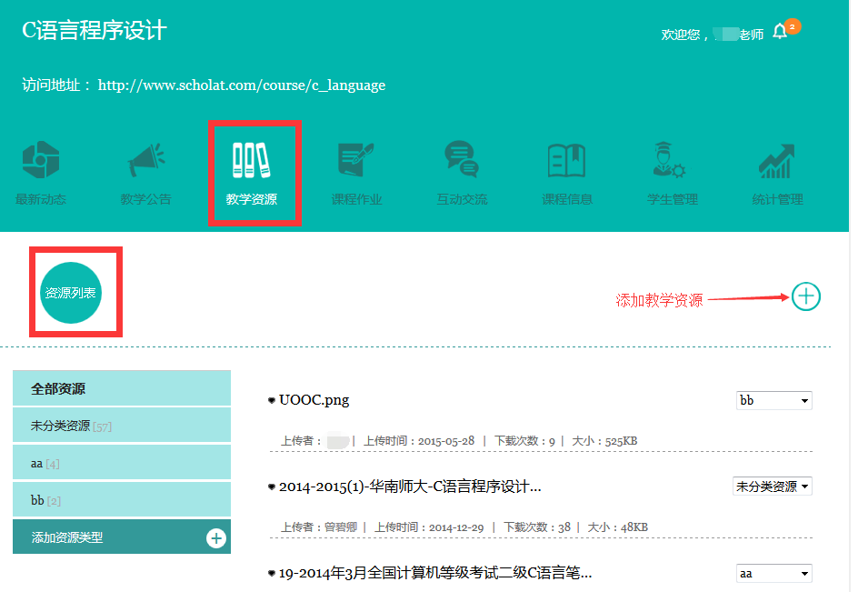Viewport: 868px width, 592px height.
Task: Open the 最新动态 navigation icon
Action: (41, 162)
